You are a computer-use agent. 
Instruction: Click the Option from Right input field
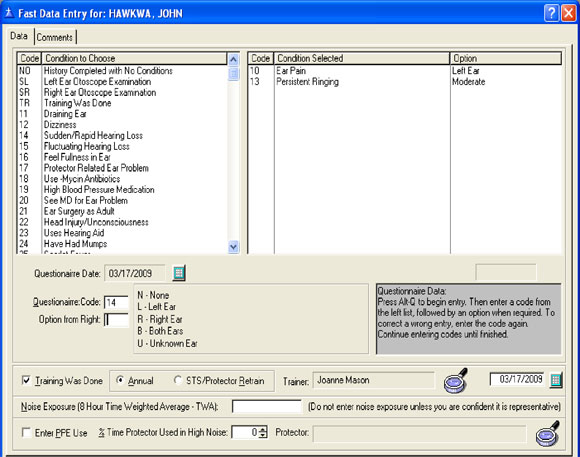116,320
